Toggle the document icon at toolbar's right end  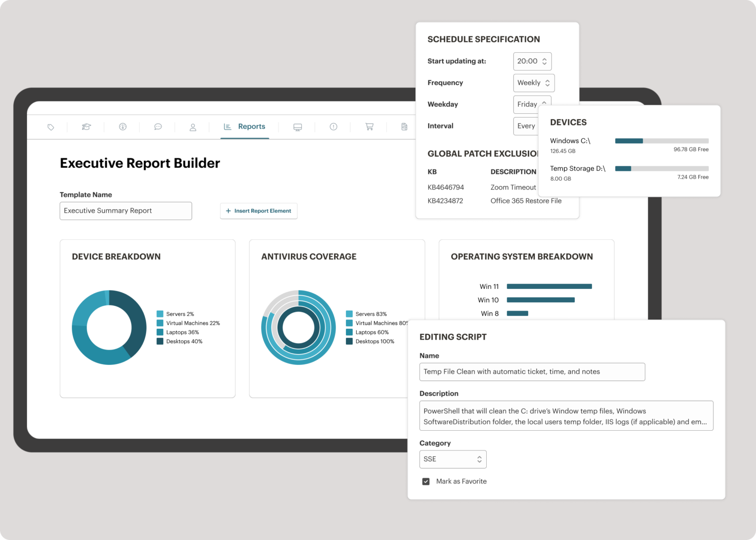point(405,127)
